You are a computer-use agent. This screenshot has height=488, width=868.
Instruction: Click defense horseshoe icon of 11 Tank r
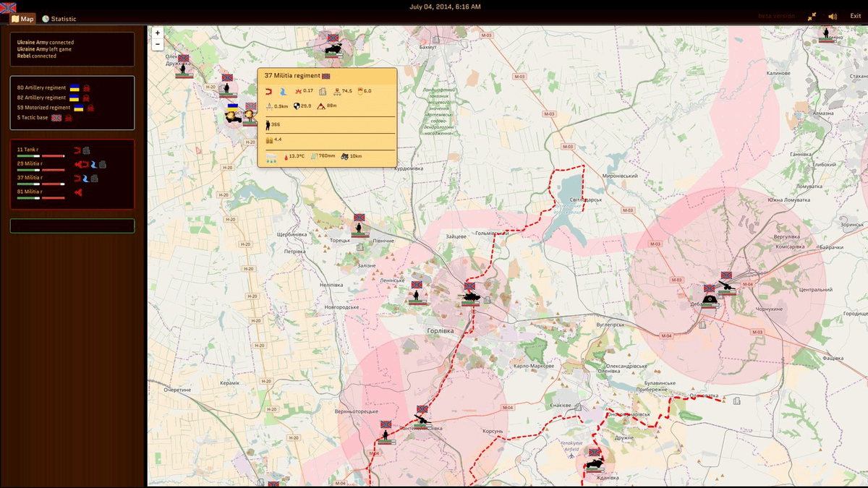click(77, 150)
